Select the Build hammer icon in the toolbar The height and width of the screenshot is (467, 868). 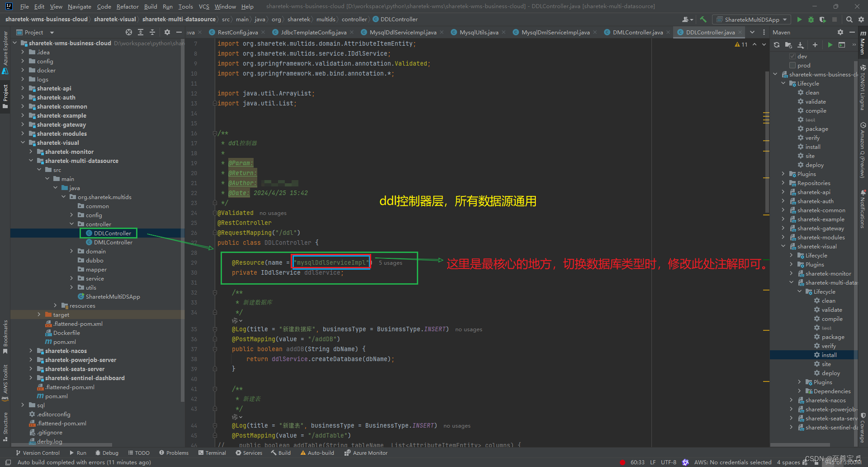(704, 19)
